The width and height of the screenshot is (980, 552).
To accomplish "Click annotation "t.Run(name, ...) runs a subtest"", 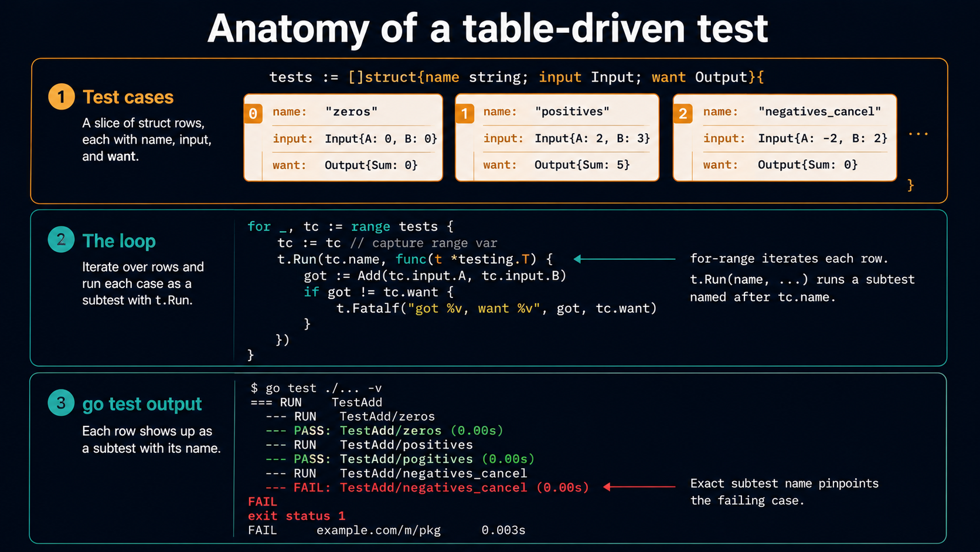I will [x=802, y=288].
